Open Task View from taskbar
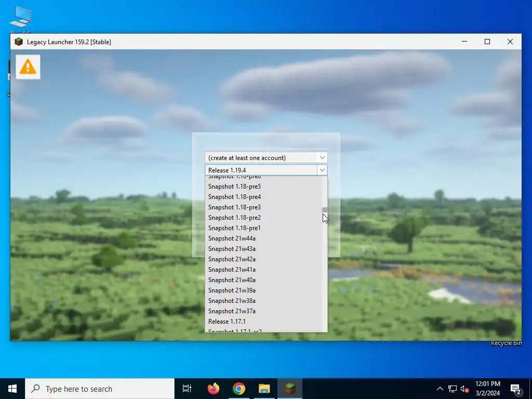 [187, 389]
